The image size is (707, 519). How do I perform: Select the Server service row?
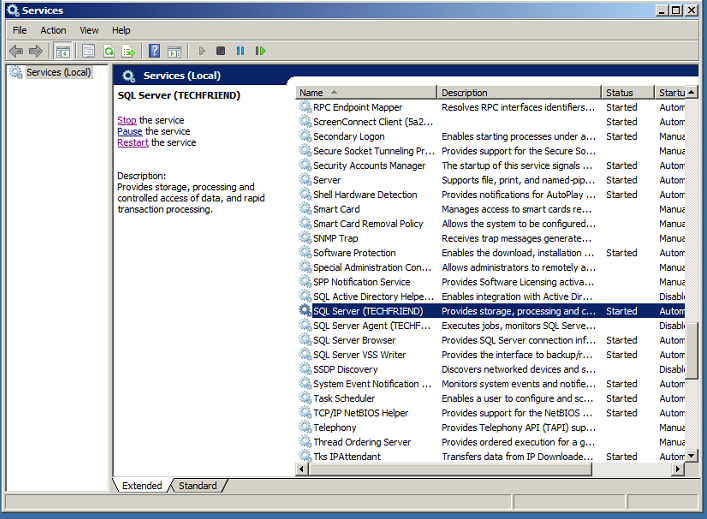pos(491,179)
